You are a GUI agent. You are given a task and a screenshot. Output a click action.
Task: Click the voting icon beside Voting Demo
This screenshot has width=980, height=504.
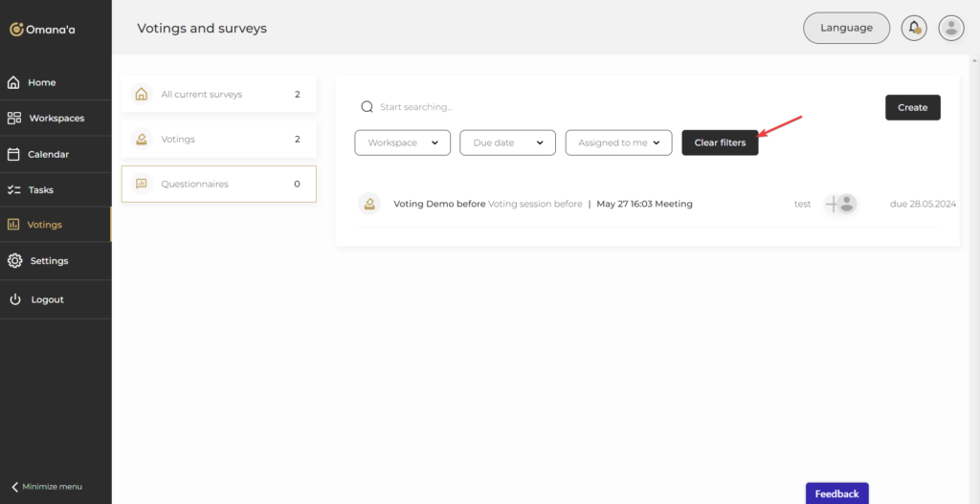coord(368,204)
